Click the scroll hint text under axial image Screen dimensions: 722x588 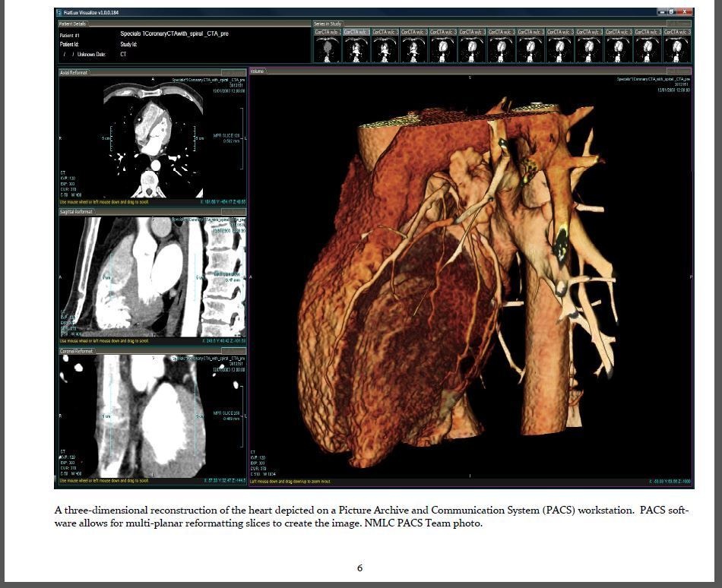(x=105, y=202)
